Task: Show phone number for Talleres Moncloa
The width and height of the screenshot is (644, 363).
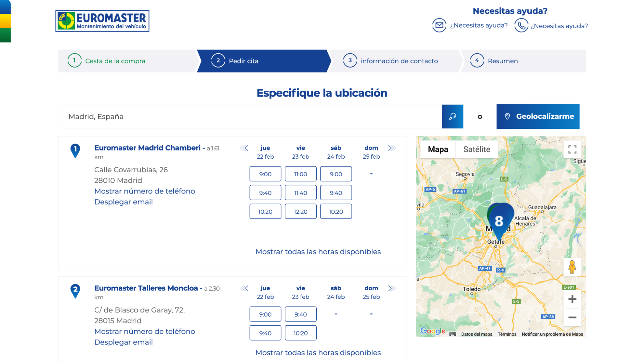Action: 145,331
